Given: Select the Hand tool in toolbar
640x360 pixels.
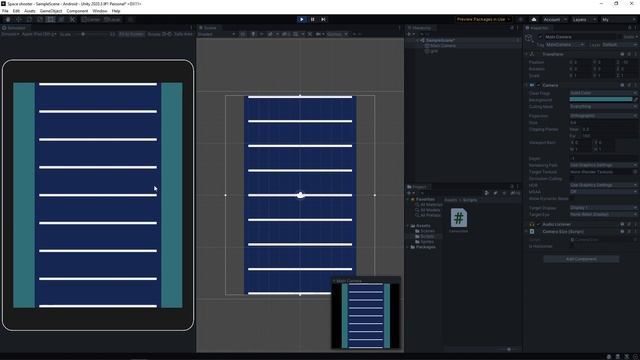Looking at the screenshot, I should coord(8,19).
